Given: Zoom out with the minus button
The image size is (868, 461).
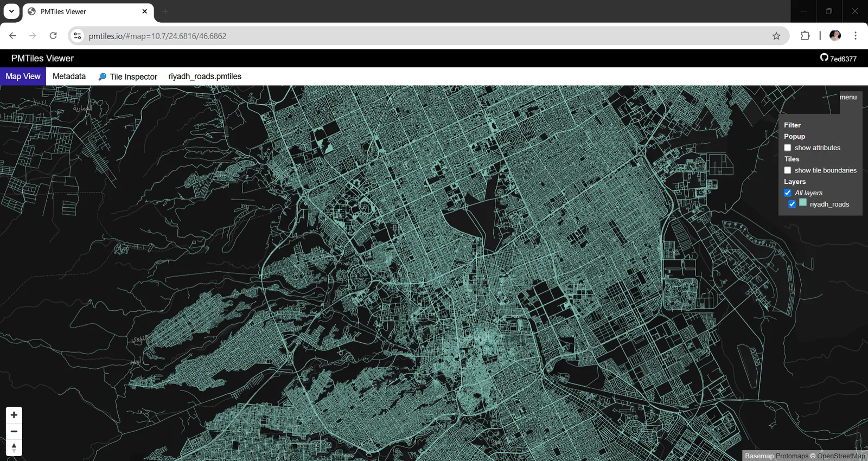Looking at the screenshot, I should (x=14, y=431).
